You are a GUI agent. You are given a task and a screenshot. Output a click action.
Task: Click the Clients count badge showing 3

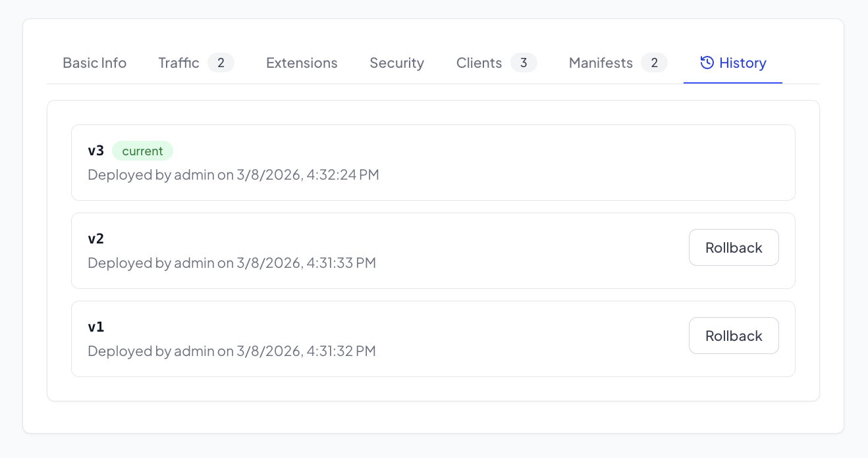click(x=524, y=63)
